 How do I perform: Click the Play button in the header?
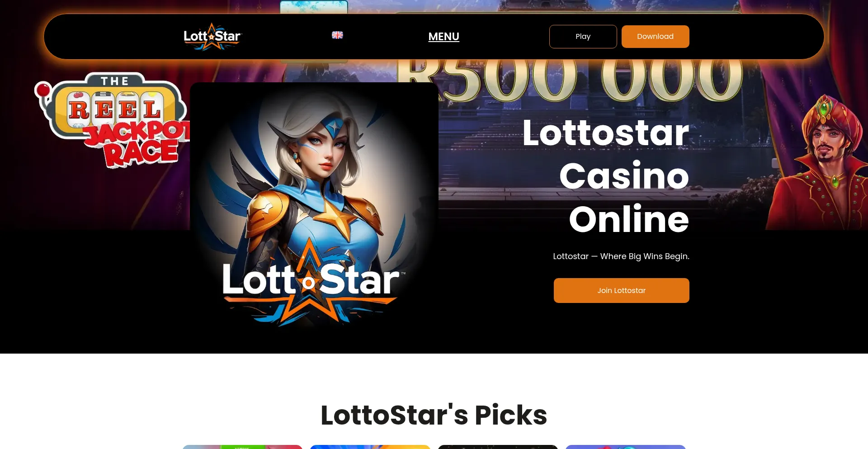583,37
